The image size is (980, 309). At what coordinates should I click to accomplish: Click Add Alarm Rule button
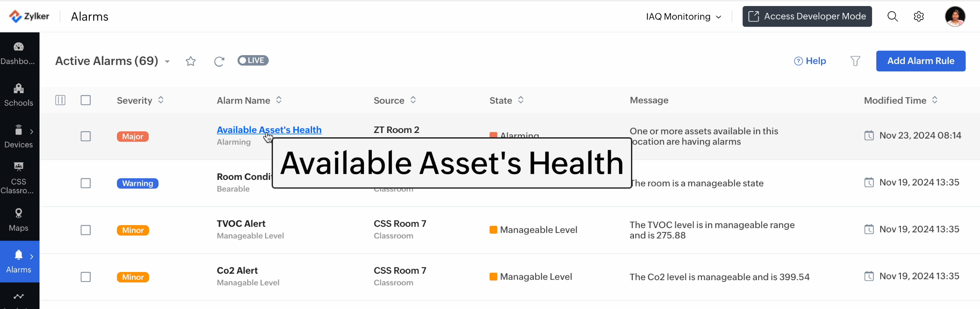[921, 61]
